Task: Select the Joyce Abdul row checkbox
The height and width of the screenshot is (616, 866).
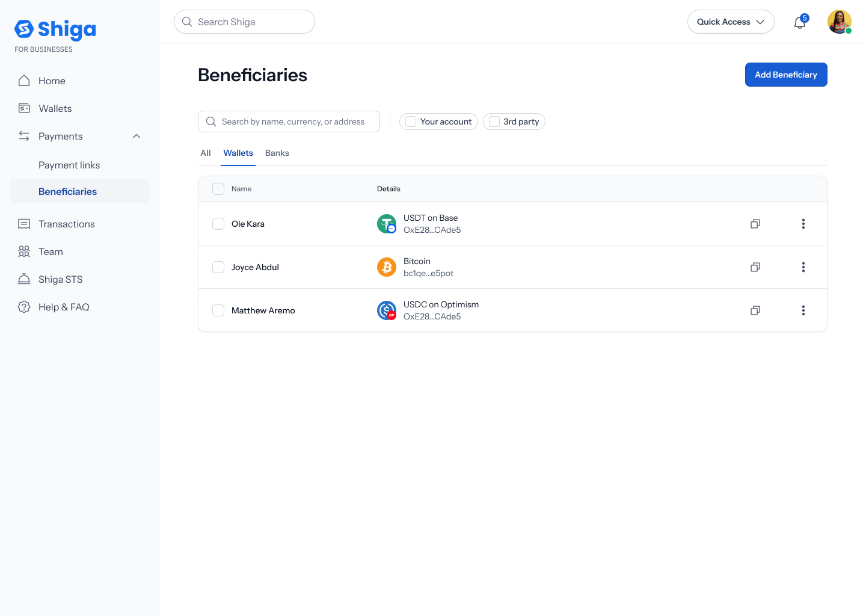Action: click(x=218, y=267)
